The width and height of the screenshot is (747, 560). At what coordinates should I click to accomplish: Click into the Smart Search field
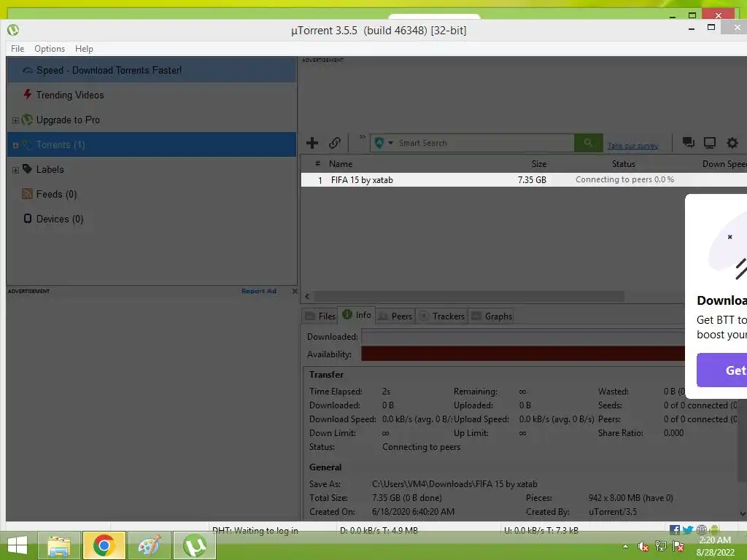[x=485, y=143]
